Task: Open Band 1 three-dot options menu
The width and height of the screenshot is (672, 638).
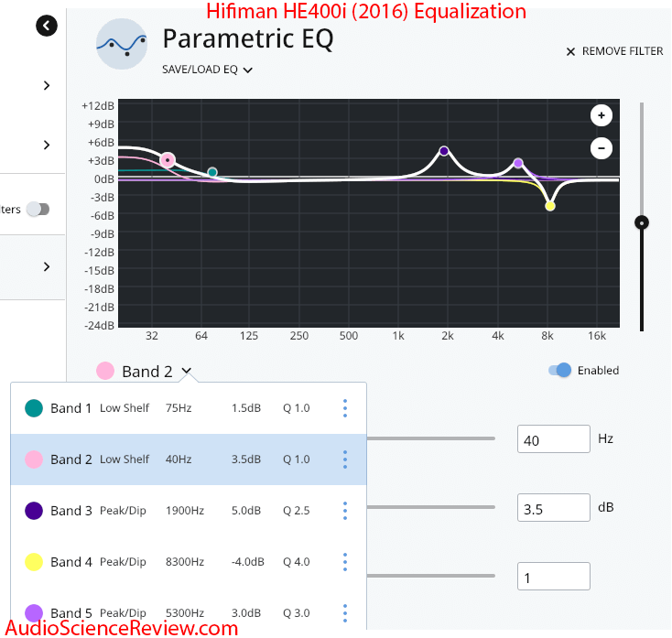Action: 345,408
